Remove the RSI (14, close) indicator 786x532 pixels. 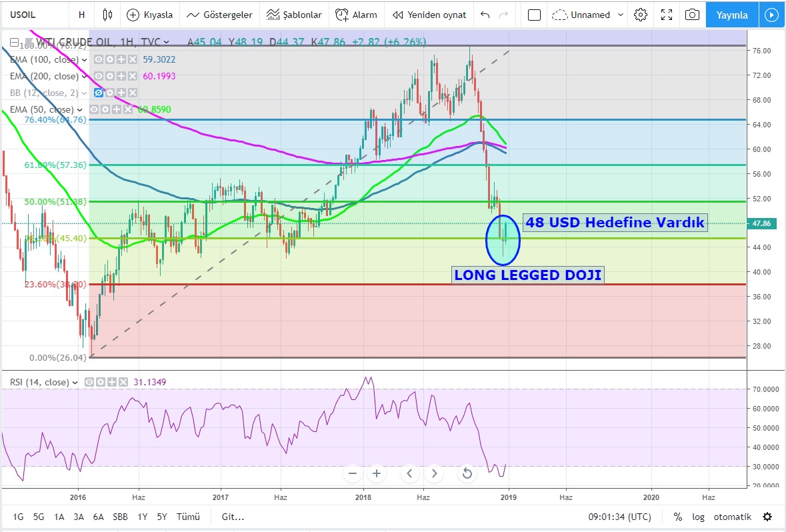coord(123,382)
